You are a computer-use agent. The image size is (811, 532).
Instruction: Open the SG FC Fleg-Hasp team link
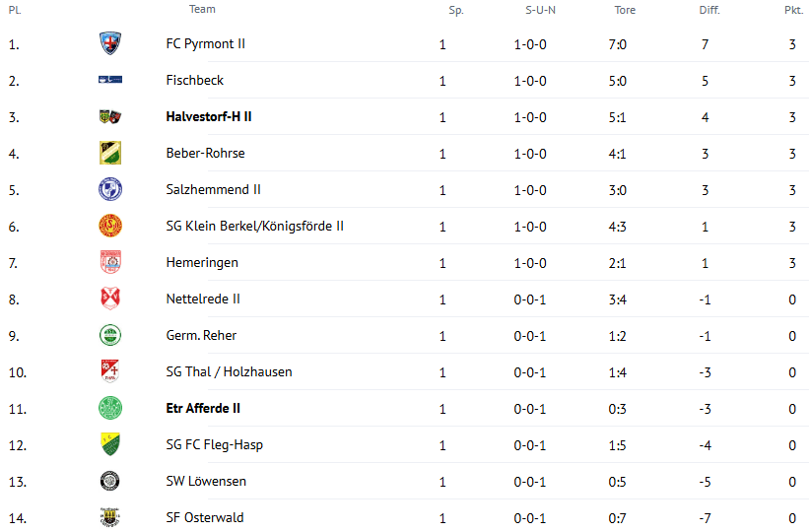[x=214, y=445]
